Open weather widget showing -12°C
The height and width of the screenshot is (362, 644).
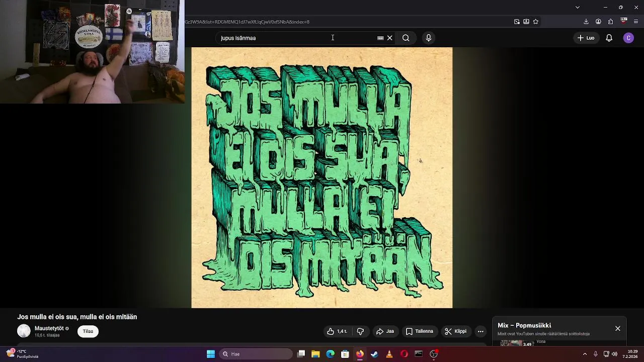click(23, 354)
